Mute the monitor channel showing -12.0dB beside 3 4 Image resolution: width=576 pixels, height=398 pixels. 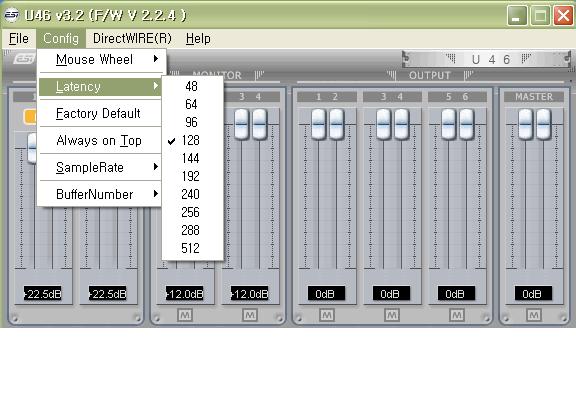tap(185, 315)
